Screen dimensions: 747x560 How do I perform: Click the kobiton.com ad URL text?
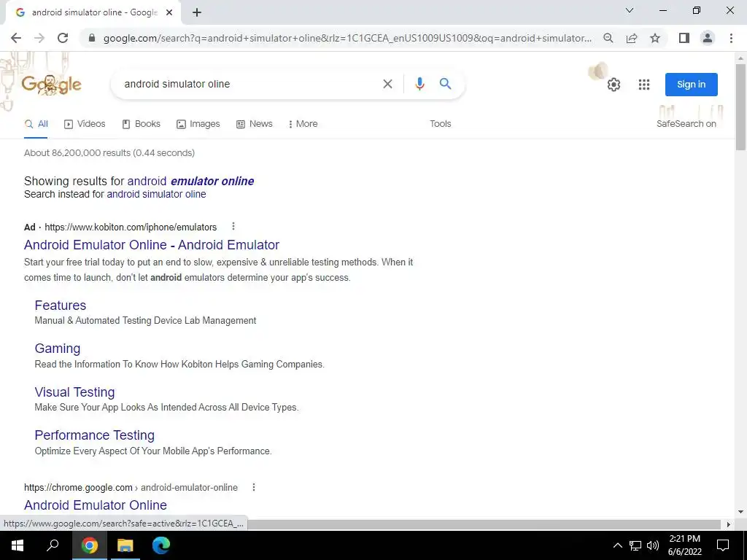[131, 227]
